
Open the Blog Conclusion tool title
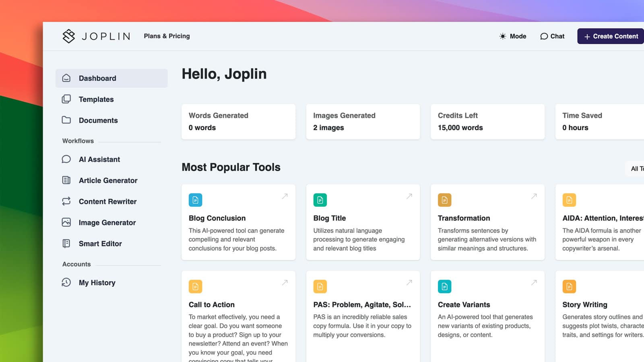(217, 218)
